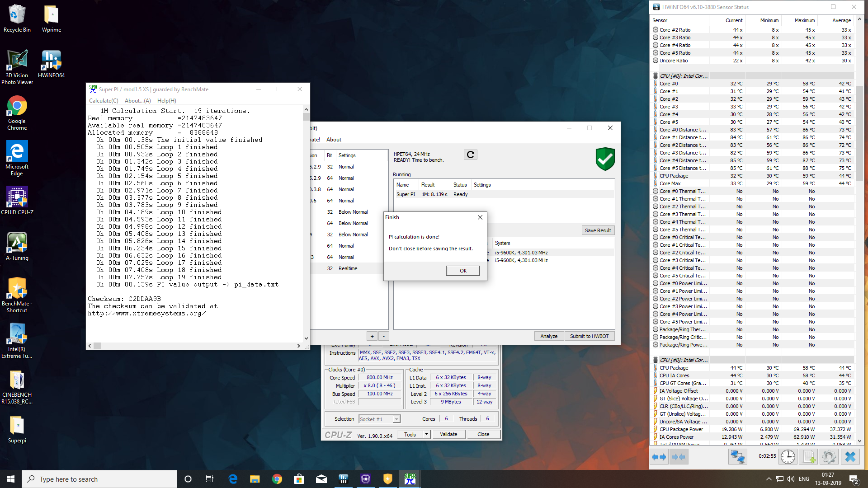
Task: Open CPU-Z purple chip taskbar icon
Action: pos(366,479)
